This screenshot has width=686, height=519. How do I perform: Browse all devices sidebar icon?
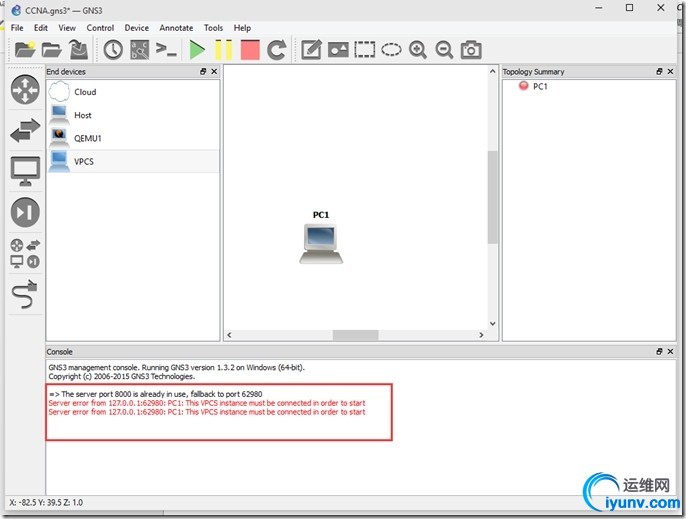pyautogui.click(x=25, y=253)
